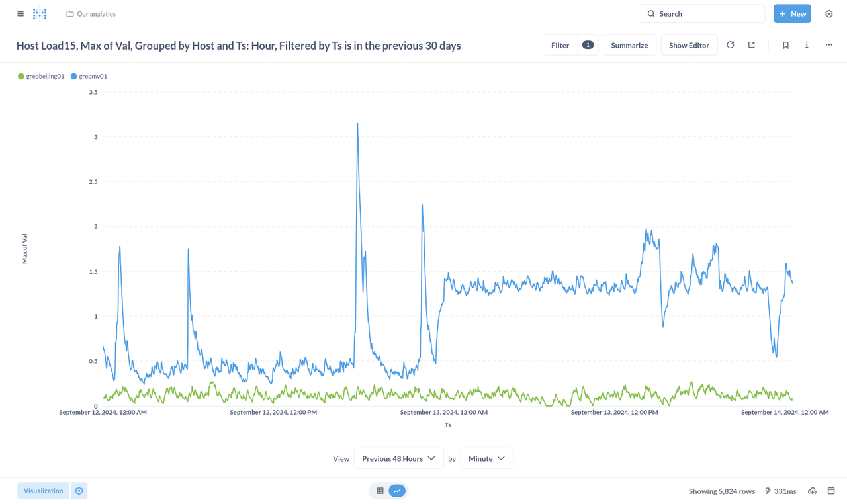The image size is (847, 504).
Task: Open the more options ellipsis menu
Action: click(828, 44)
